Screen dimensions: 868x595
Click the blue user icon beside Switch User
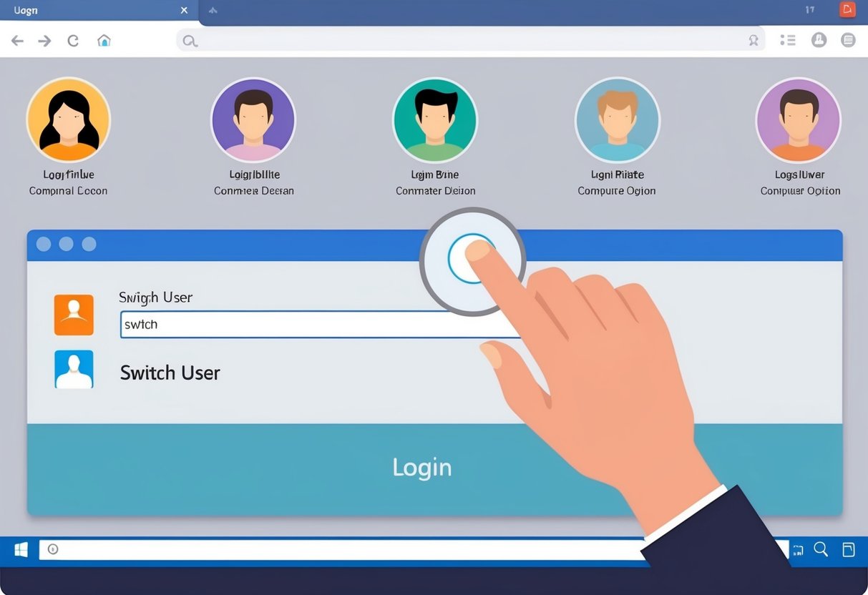click(74, 369)
